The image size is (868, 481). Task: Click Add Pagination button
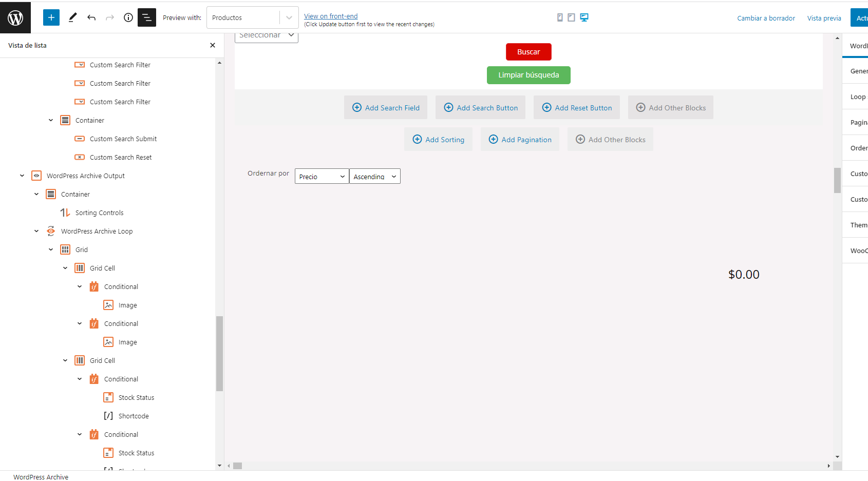[520, 139]
